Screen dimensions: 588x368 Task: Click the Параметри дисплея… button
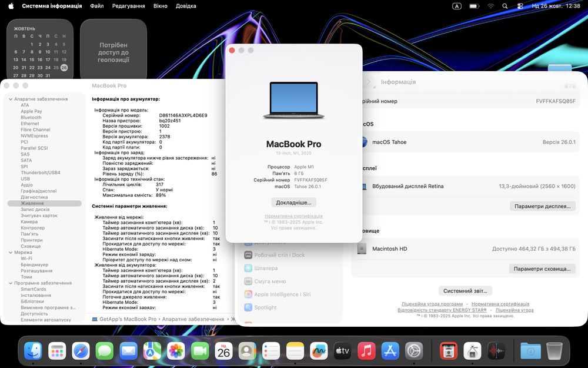pyautogui.click(x=542, y=206)
